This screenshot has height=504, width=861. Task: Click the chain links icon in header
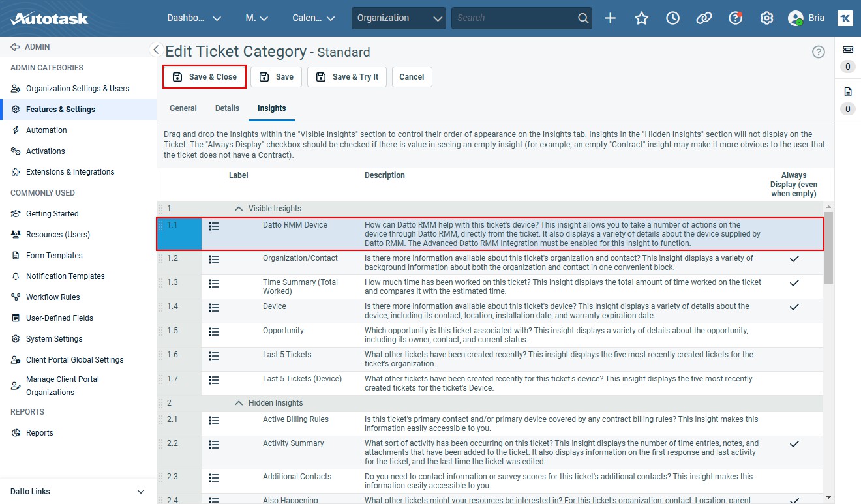(704, 18)
